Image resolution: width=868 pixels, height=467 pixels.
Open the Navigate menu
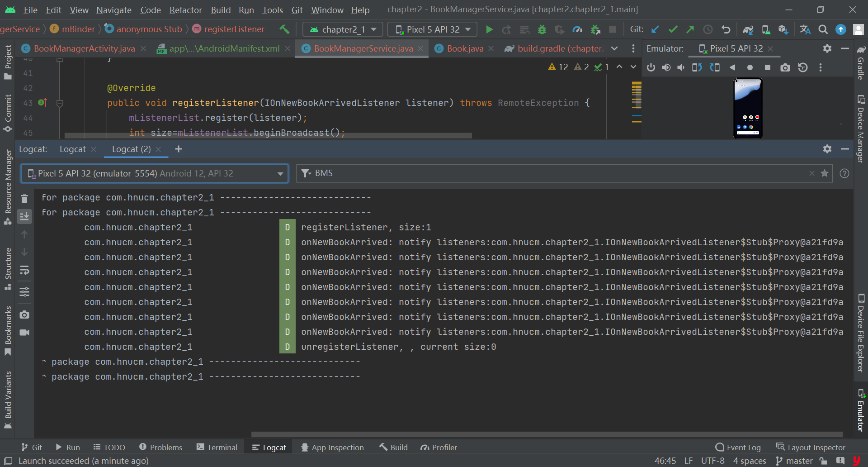[x=114, y=10]
